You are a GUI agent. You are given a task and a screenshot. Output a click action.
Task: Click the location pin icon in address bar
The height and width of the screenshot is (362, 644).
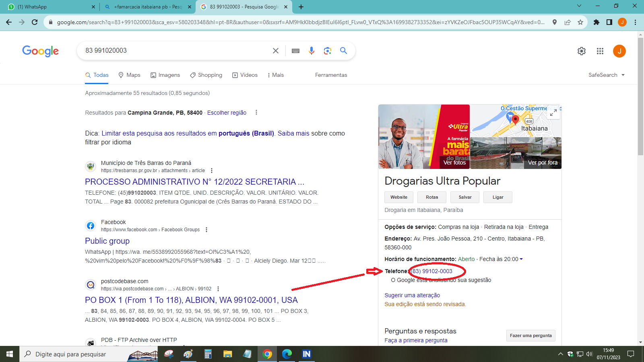point(555,22)
